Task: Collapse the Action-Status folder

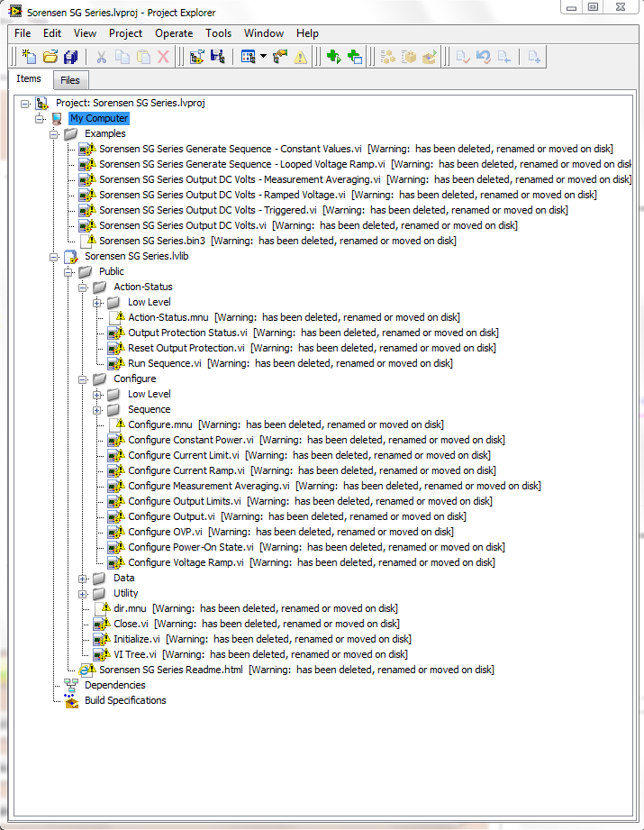Action: 83,287
